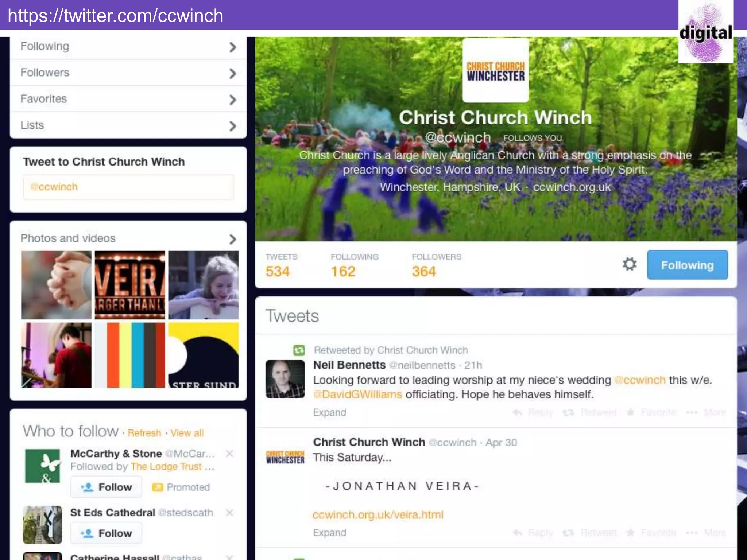Reply to the Jonathan Veira tweet
This screenshot has height=560, width=747.
[533, 533]
